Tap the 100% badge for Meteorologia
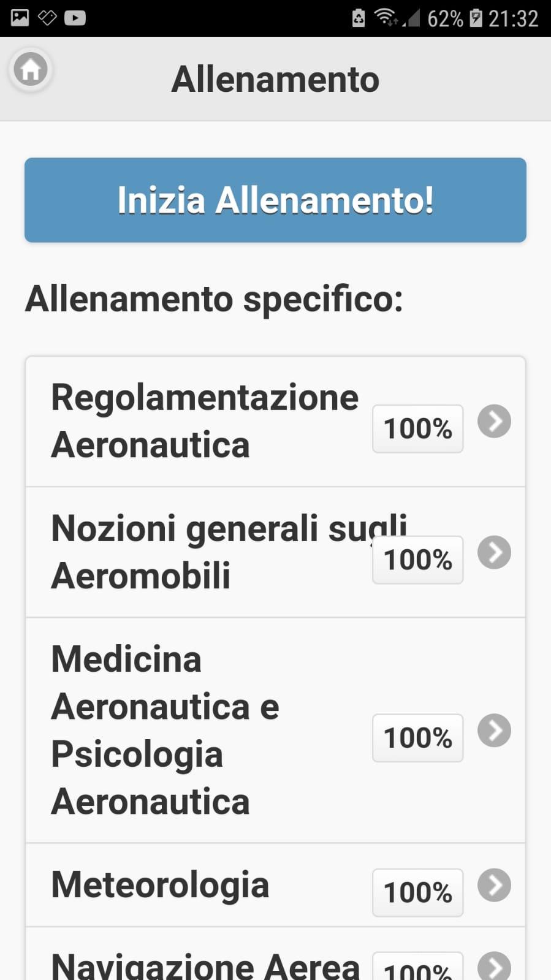The height and width of the screenshot is (980, 551). (x=417, y=892)
